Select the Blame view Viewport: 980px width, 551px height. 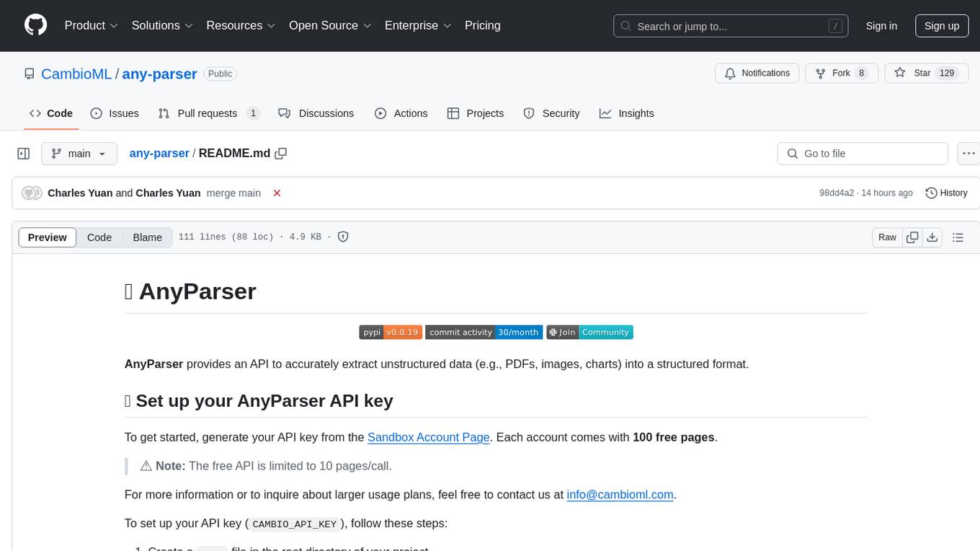(x=147, y=237)
